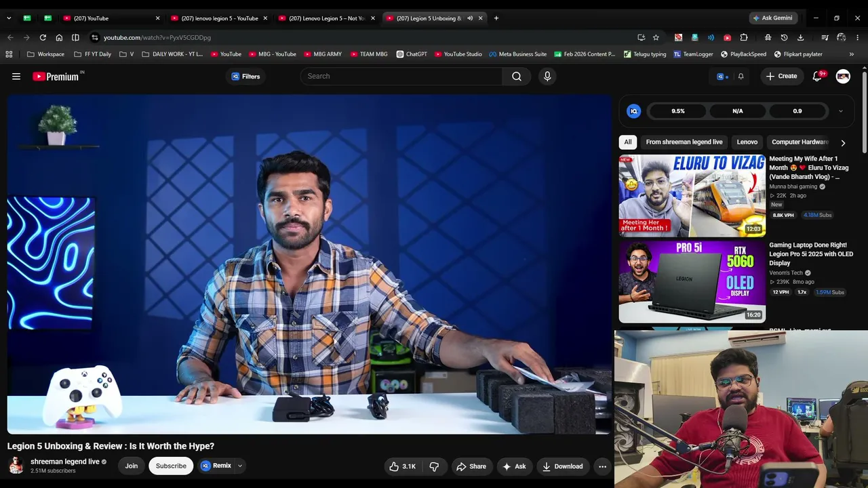Click the "Gaming Laptop Done Right!" video title
868x488 pixels.
click(x=811, y=254)
